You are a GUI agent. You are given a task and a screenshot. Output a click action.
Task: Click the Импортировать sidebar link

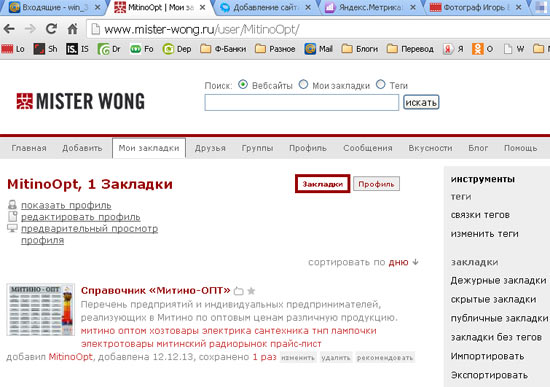[487, 356]
